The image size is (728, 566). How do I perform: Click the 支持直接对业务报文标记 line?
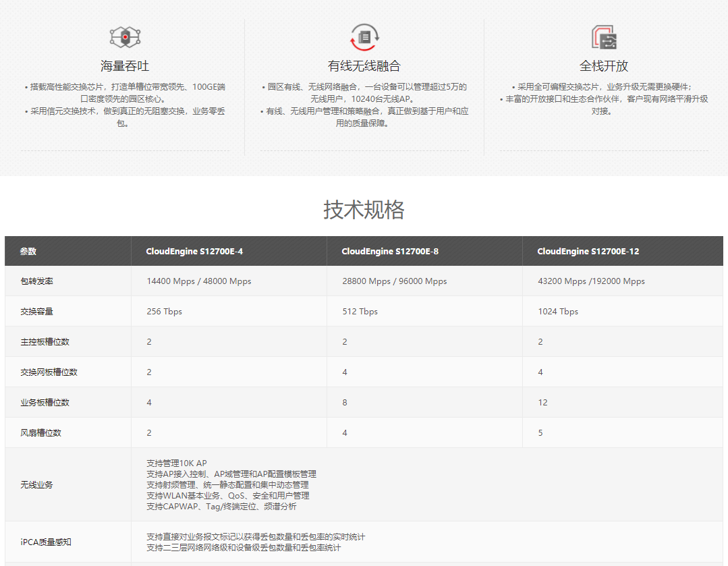coord(256,537)
